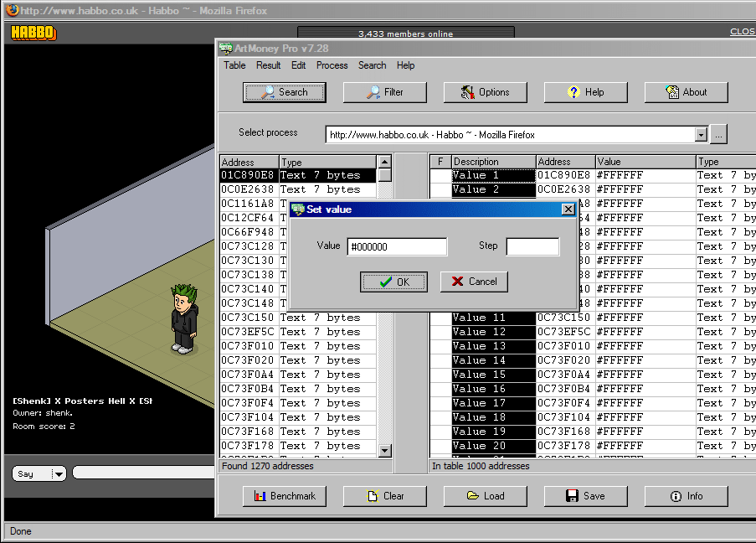Click the Value column header in the table
The image size is (756, 543).
click(x=645, y=162)
